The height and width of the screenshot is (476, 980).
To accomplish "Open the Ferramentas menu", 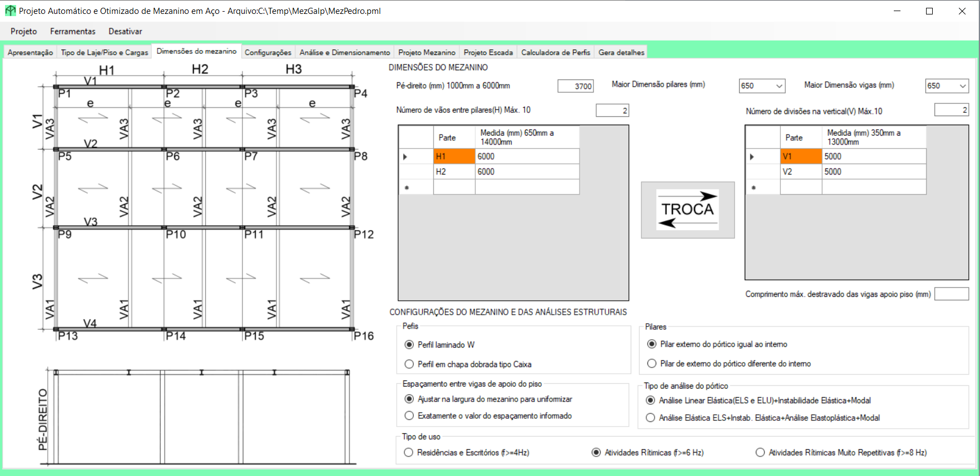I will 72,32.
